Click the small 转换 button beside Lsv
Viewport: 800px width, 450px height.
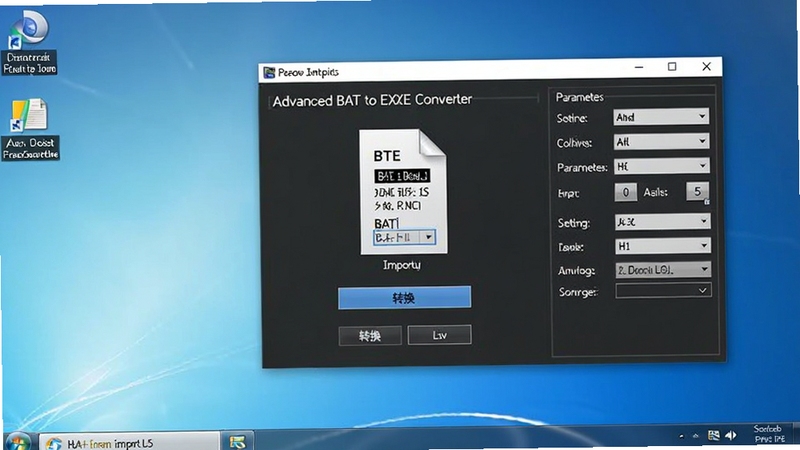coord(370,336)
